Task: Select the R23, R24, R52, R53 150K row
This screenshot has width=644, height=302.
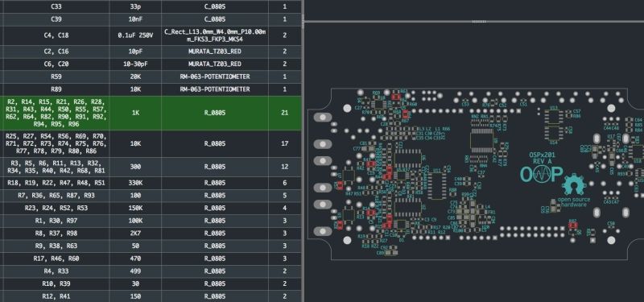Action: (151, 208)
